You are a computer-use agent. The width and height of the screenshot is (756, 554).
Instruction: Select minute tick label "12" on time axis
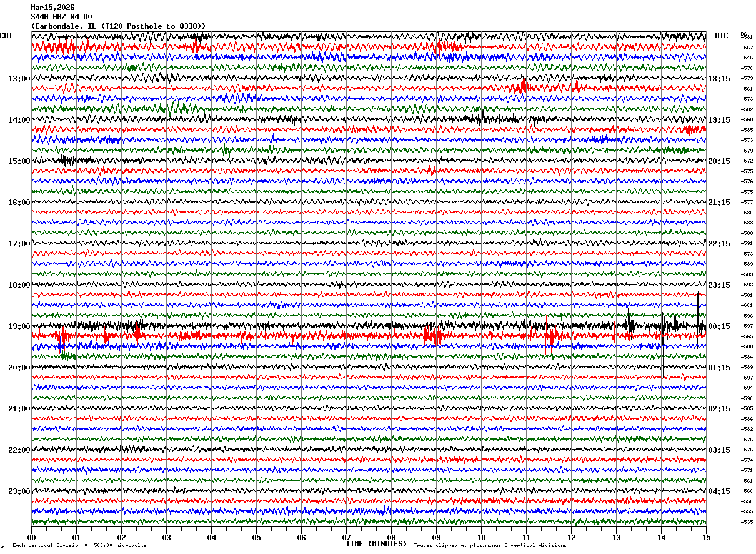(571, 537)
